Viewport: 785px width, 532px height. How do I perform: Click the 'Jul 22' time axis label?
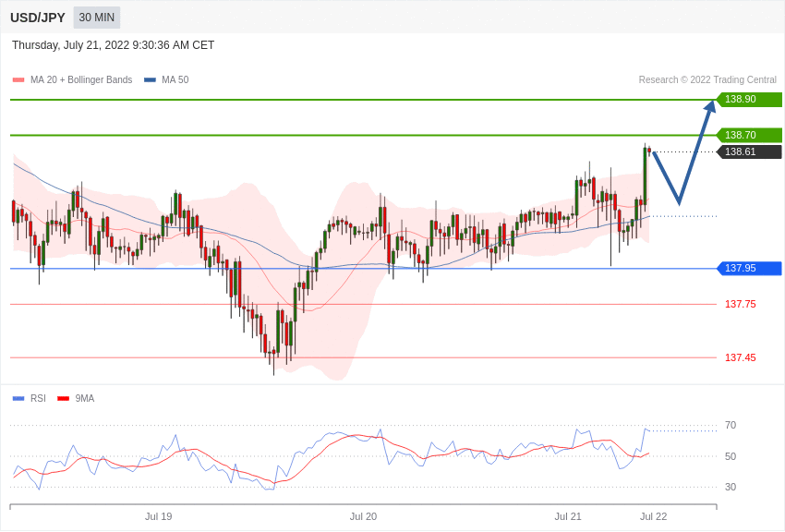coord(653,516)
